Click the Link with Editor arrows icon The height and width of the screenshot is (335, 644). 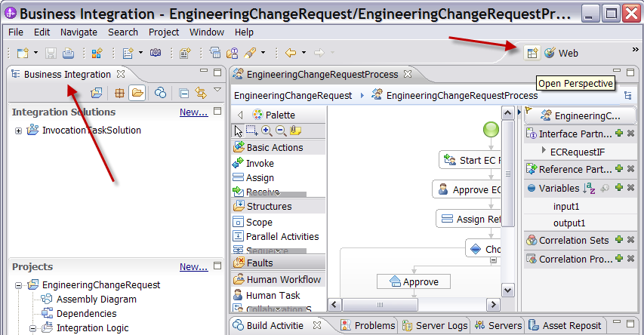point(200,93)
